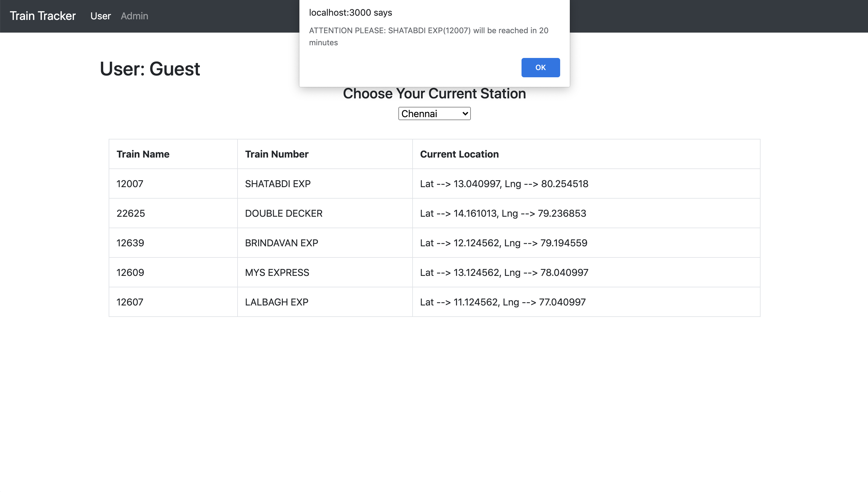Click OK in the alert dialog
The width and height of the screenshot is (868, 492).
(x=540, y=68)
